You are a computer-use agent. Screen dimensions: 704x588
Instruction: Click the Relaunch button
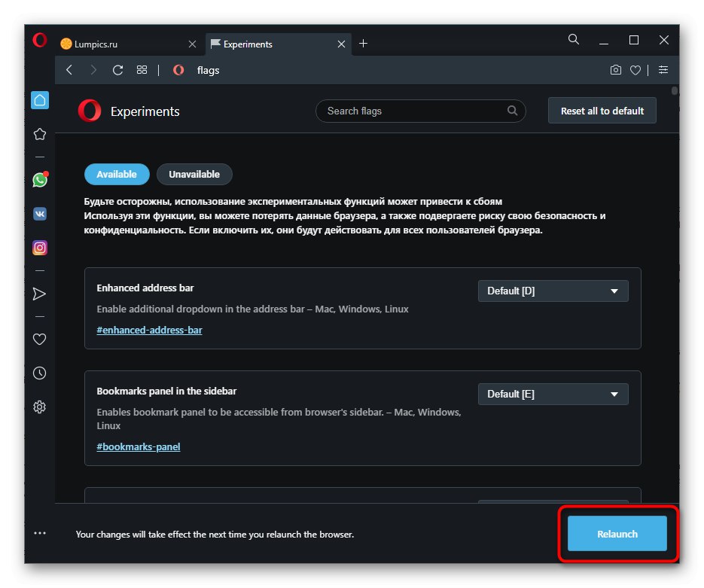(x=617, y=534)
